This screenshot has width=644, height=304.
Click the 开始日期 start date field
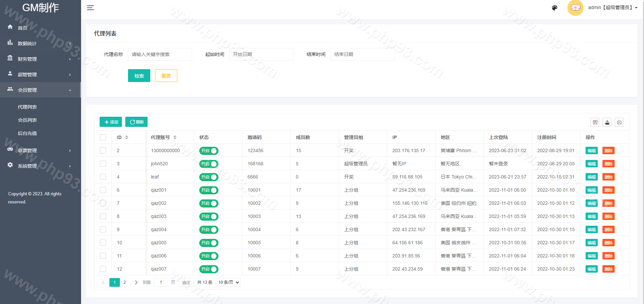[261, 54]
